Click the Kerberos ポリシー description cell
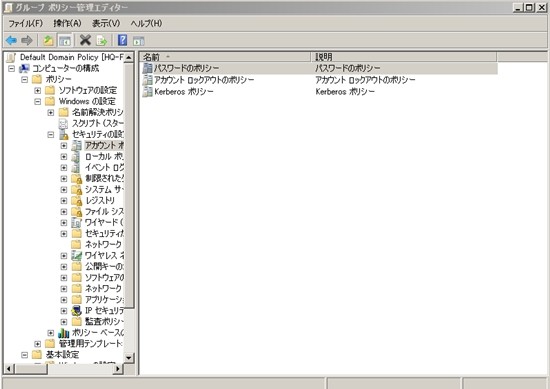This screenshot has height=389, width=550. [x=345, y=92]
